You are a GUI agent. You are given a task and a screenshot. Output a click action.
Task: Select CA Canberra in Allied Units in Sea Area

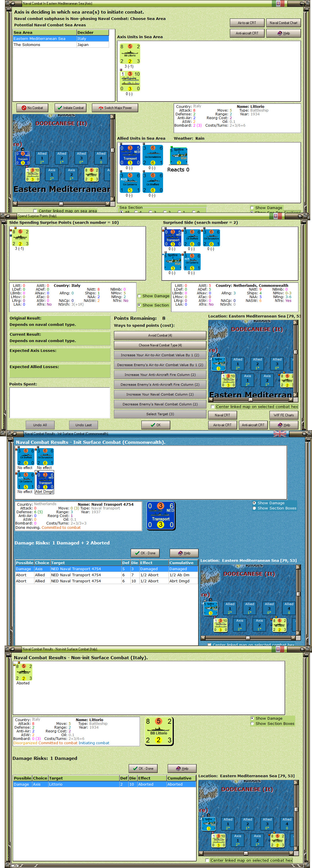click(x=130, y=183)
